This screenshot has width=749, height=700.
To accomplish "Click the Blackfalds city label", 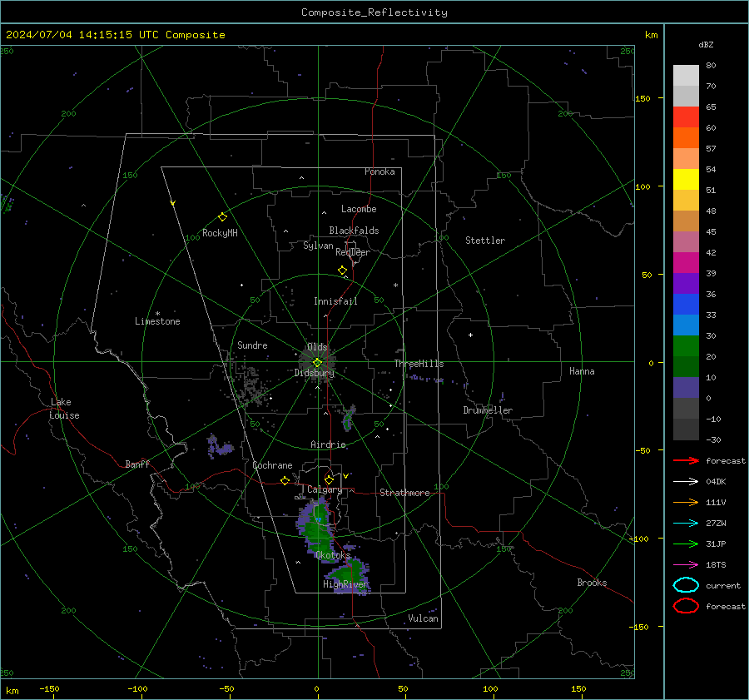I will point(354,231).
